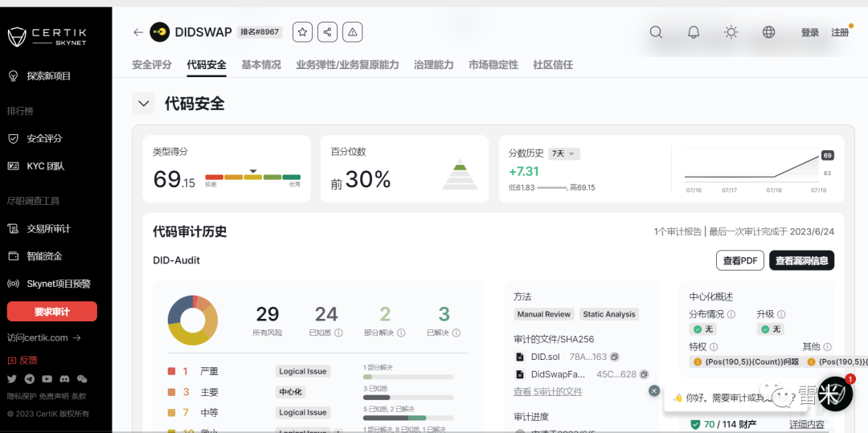
Task: Open CertiK Telegram icon
Action: (30, 379)
